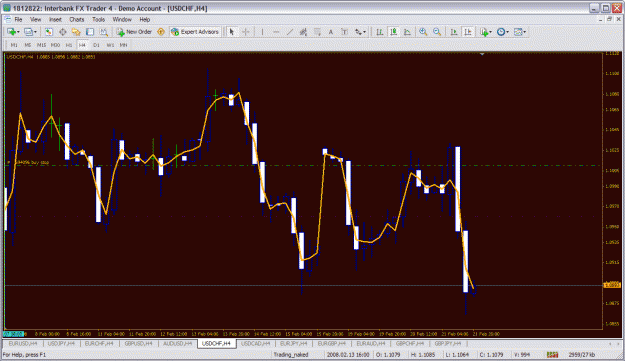Open the Profiles toolbar icon

pos(28,32)
